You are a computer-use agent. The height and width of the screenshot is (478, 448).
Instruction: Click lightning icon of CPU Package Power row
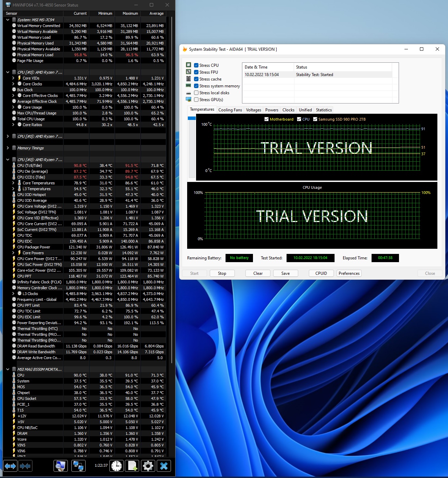(x=14, y=247)
